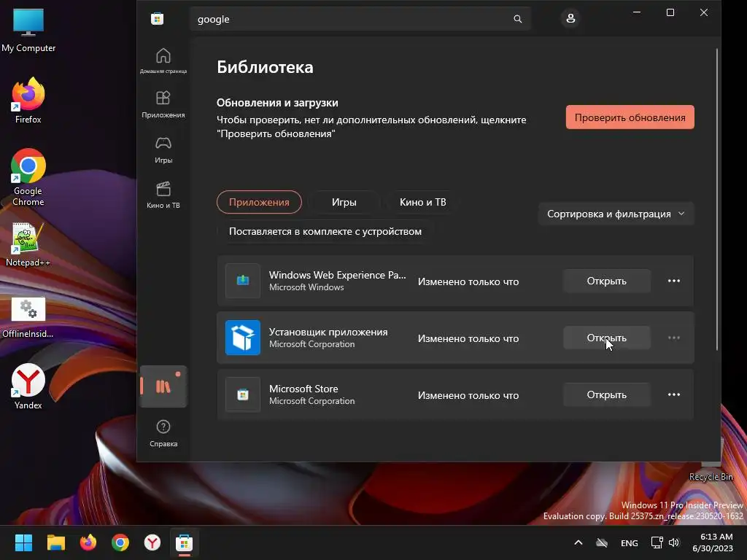Open more options for Установщик приложения

tap(673, 338)
